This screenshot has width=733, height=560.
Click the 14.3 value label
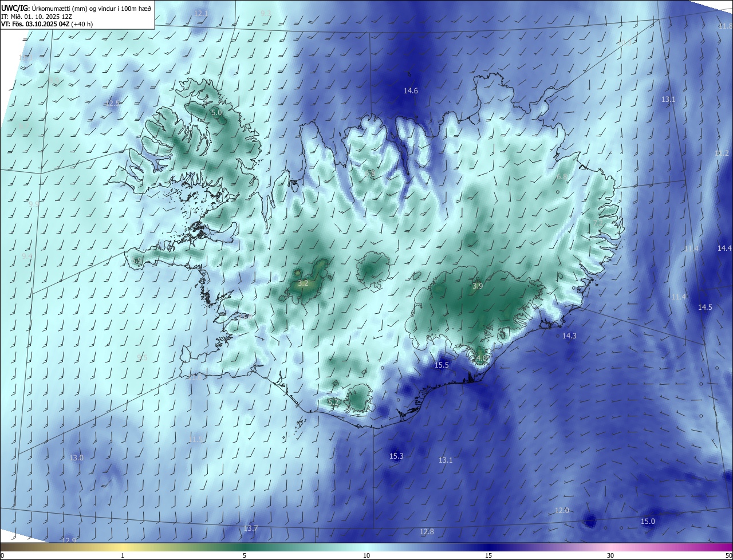[569, 336]
